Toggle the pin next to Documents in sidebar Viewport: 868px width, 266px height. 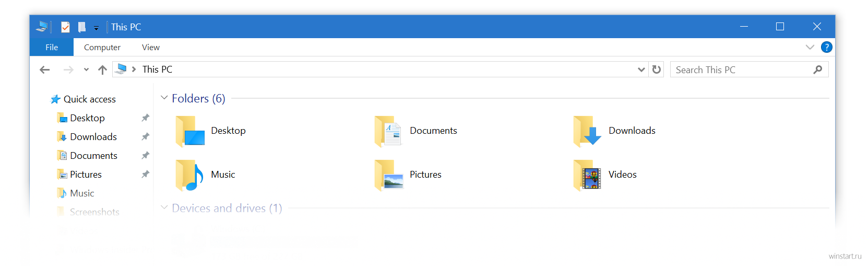[x=146, y=156]
